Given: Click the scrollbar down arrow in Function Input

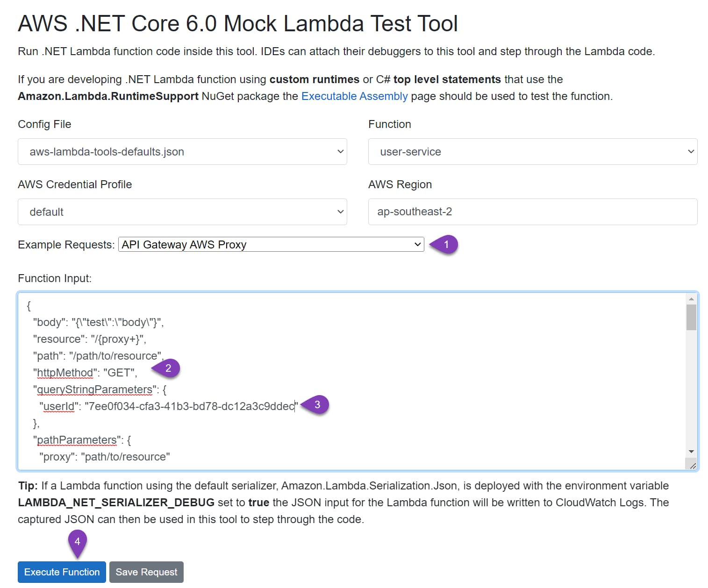Looking at the screenshot, I should click(691, 451).
